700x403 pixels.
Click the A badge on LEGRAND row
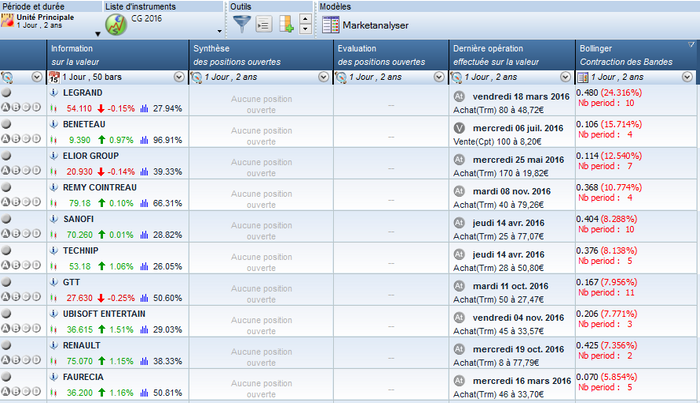(x=5, y=107)
